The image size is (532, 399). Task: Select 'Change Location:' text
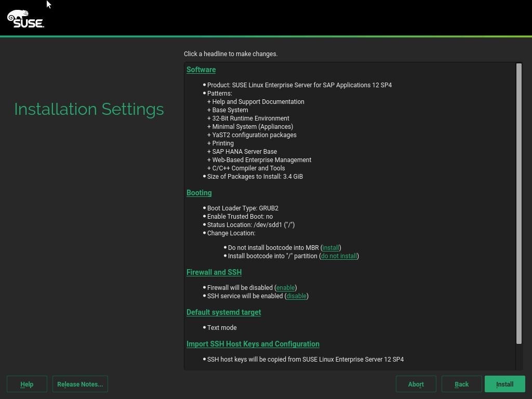pyautogui.click(x=231, y=233)
